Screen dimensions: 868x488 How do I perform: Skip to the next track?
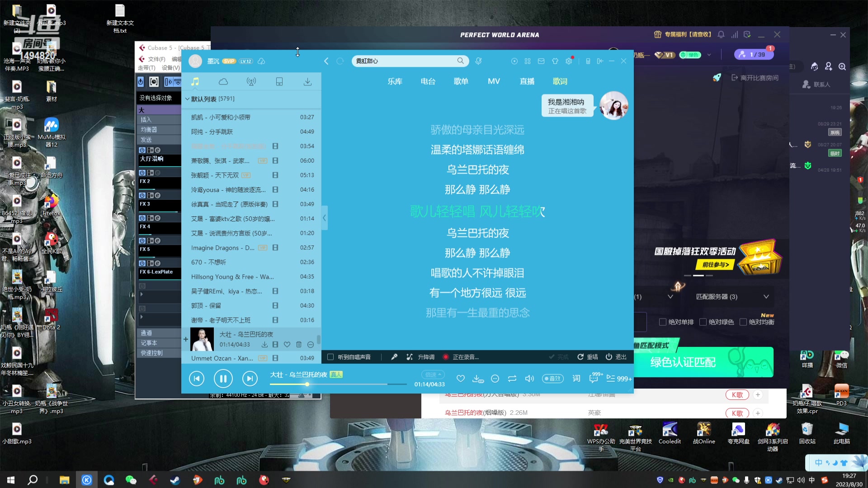click(x=250, y=379)
